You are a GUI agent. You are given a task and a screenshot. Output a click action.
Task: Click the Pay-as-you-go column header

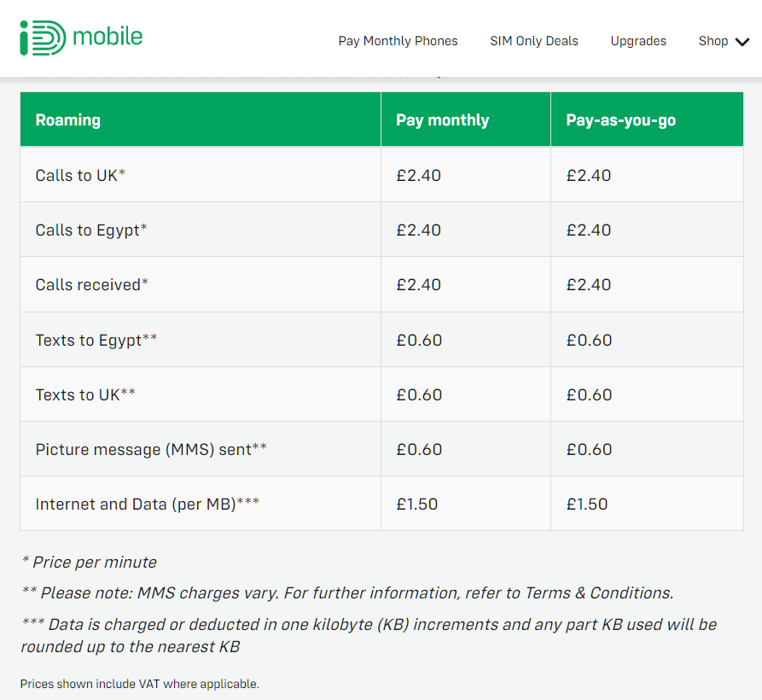click(620, 120)
